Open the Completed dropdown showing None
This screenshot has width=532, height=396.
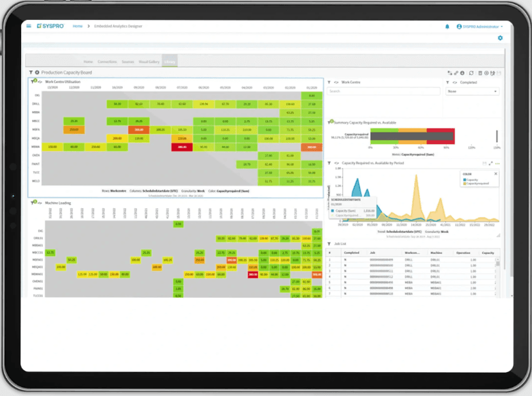[x=472, y=91]
